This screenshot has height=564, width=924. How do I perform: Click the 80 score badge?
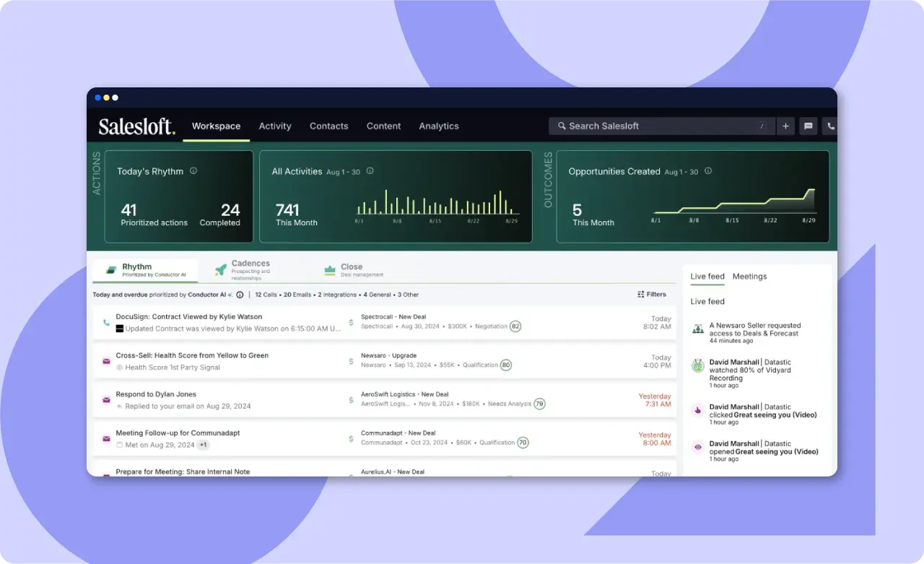click(x=506, y=365)
